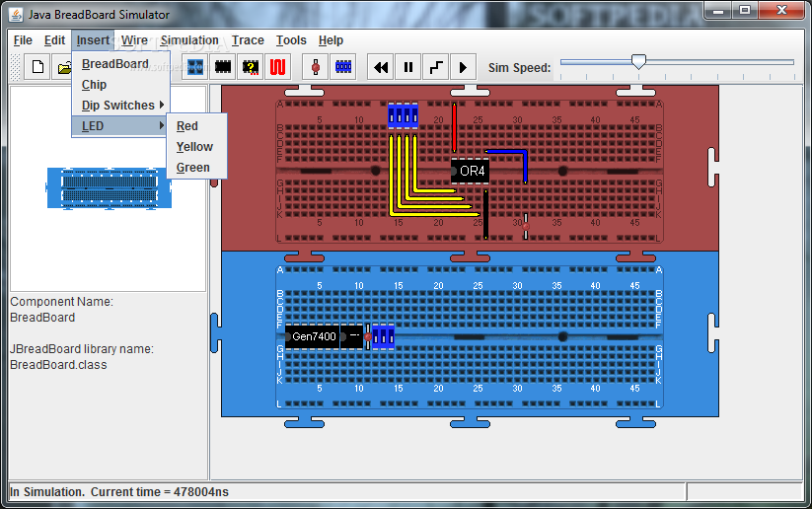The image size is (812, 509).
Task: Click the open folder toolbar icon
Action: coord(63,67)
